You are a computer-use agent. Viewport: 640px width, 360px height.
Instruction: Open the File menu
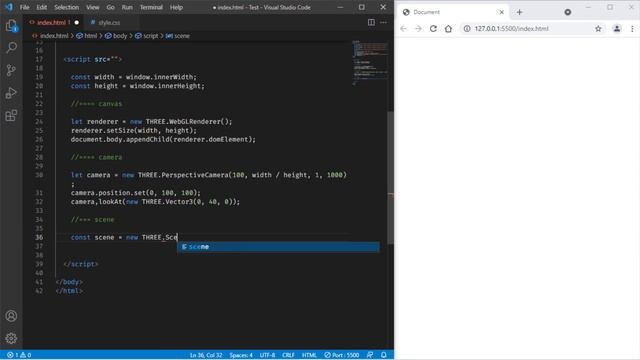[x=24, y=7]
